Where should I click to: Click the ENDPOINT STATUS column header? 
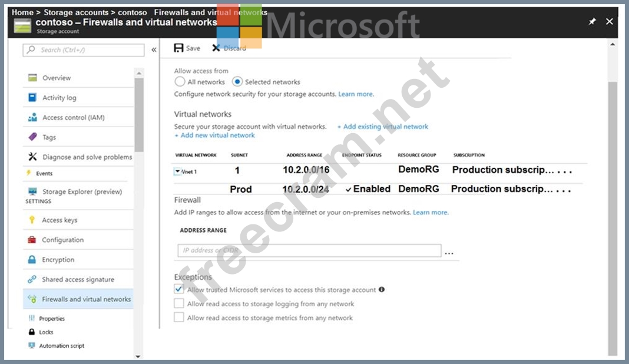[x=362, y=155]
